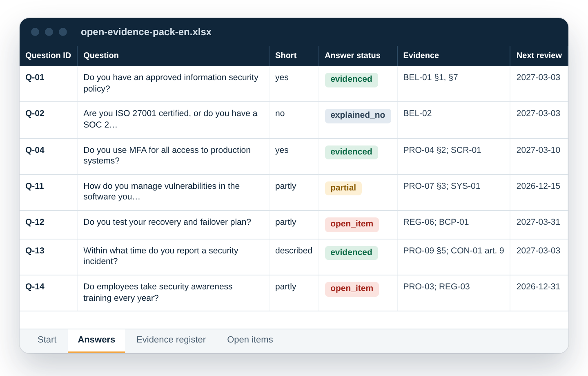Open the Open items sheet tab
This screenshot has width=588, height=376.
click(x=250, y=340)
